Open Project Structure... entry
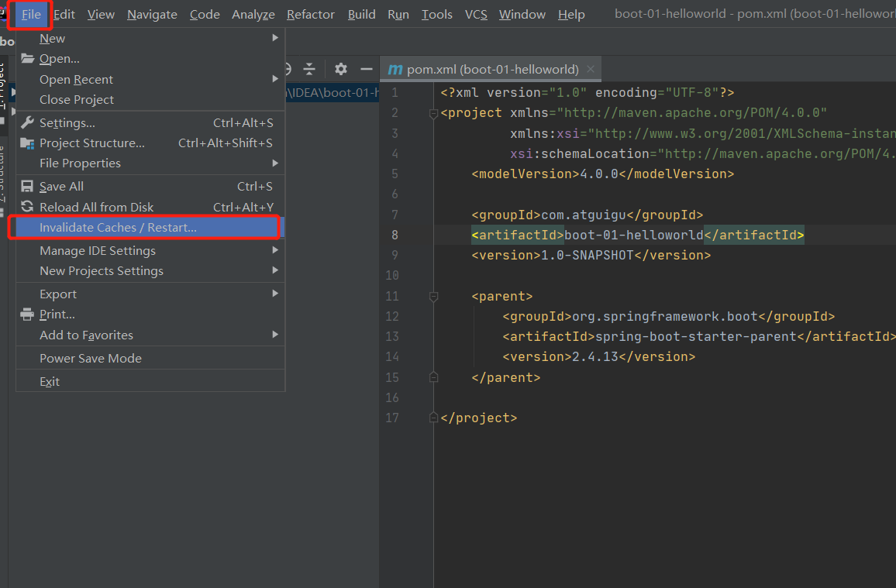This screenshot has height=588, width=896. [x=150, y=143]
